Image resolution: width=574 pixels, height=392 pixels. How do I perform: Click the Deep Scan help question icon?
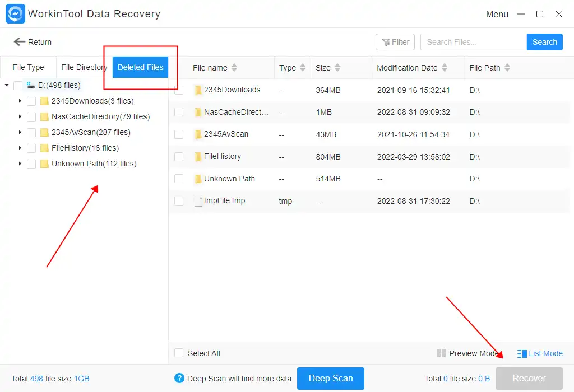[179, 378]
